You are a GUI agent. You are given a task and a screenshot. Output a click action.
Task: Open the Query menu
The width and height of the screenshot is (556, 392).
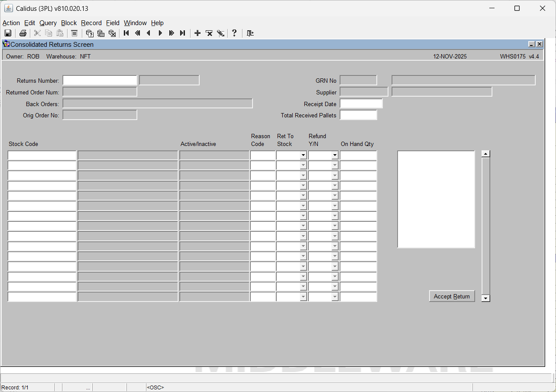[x=48, y=23]
